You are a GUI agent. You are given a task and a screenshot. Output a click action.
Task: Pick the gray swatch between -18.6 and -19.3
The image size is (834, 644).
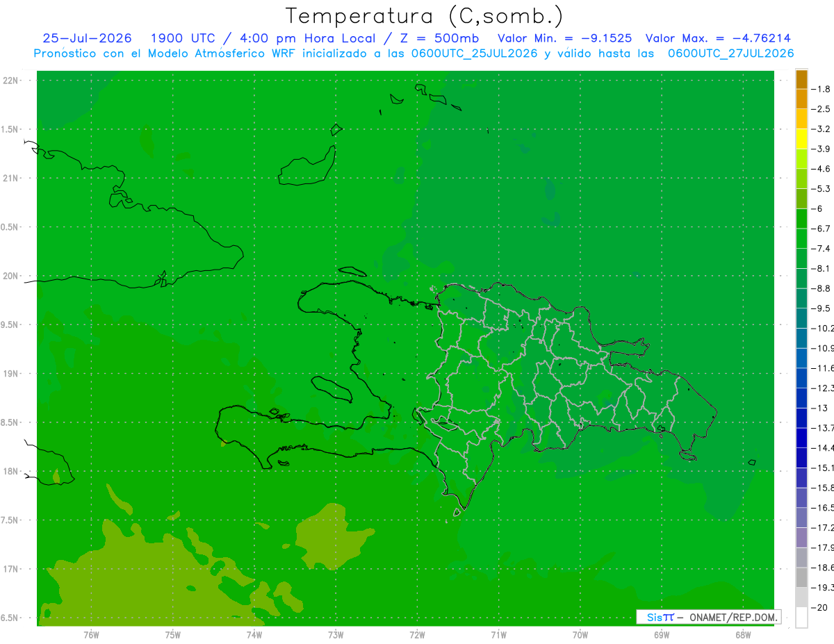(x=801, y=577)
